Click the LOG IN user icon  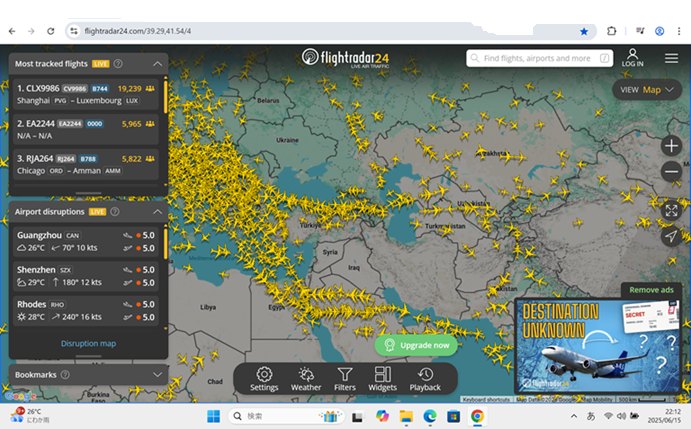point(632,58)
